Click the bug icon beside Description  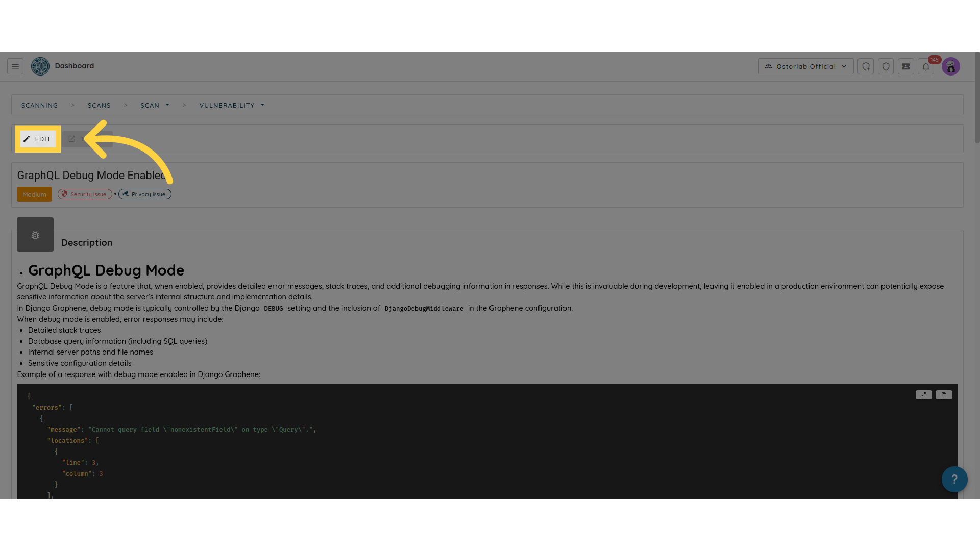(35, 235)
